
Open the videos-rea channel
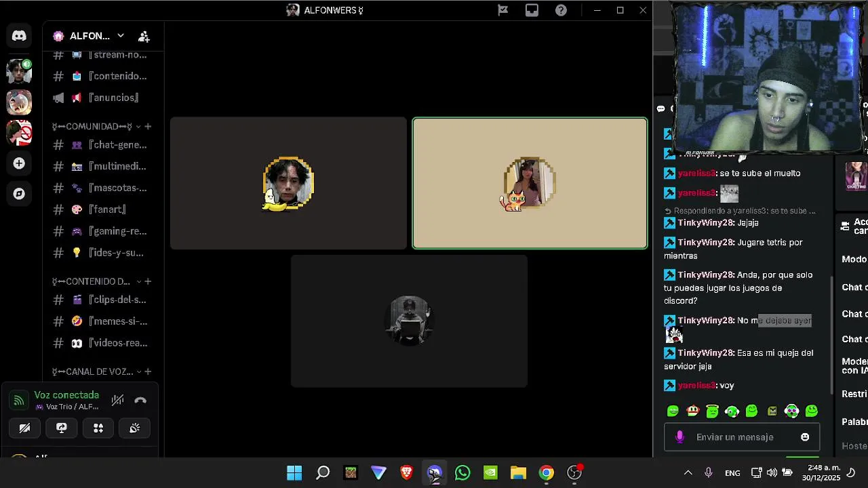tap(102, 343)
